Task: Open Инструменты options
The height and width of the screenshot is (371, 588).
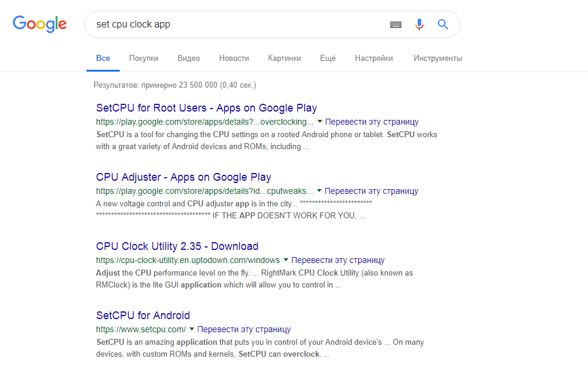Action: [438, 58]
